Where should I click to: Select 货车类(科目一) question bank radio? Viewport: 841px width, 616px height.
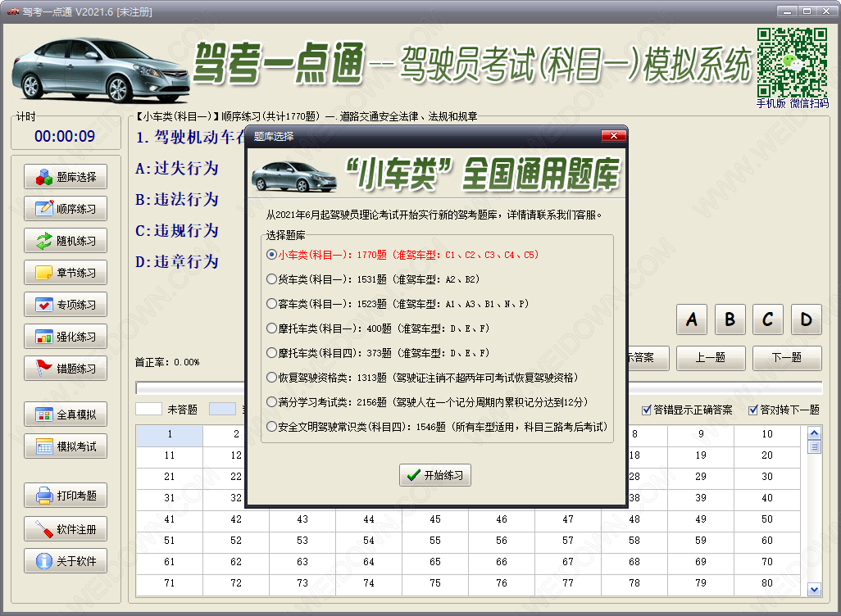tap(272, 279)
